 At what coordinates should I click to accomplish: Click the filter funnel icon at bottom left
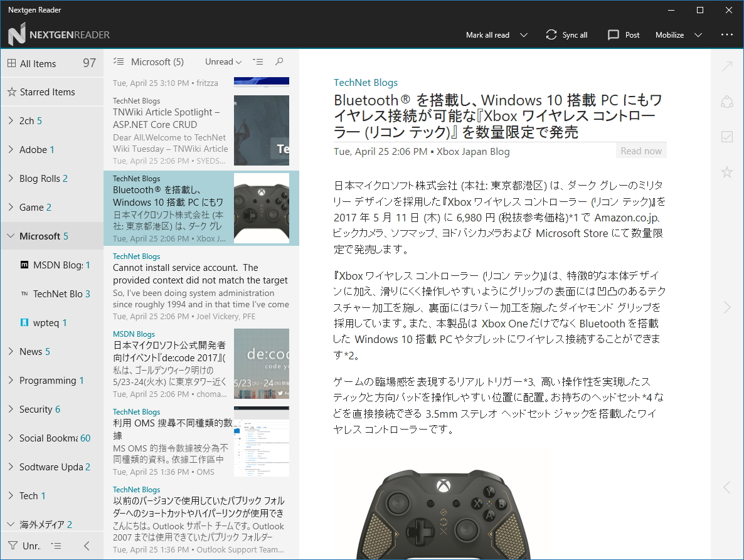[x=13, y=546]
